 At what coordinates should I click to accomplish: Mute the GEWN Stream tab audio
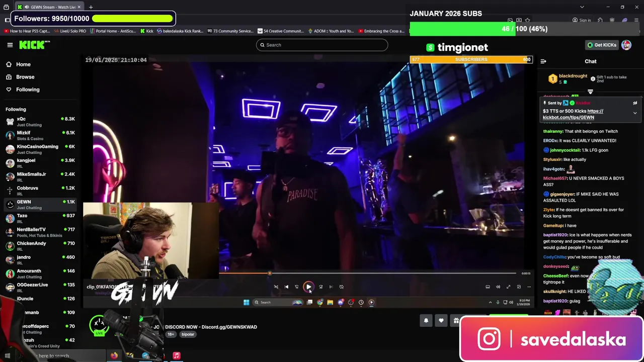tap(26, 7)
